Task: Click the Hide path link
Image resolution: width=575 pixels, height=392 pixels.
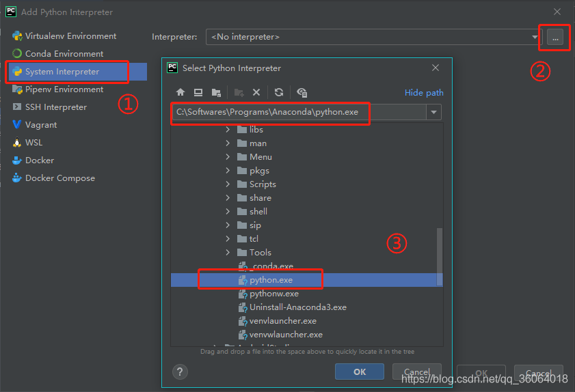Action: point(424,92)
